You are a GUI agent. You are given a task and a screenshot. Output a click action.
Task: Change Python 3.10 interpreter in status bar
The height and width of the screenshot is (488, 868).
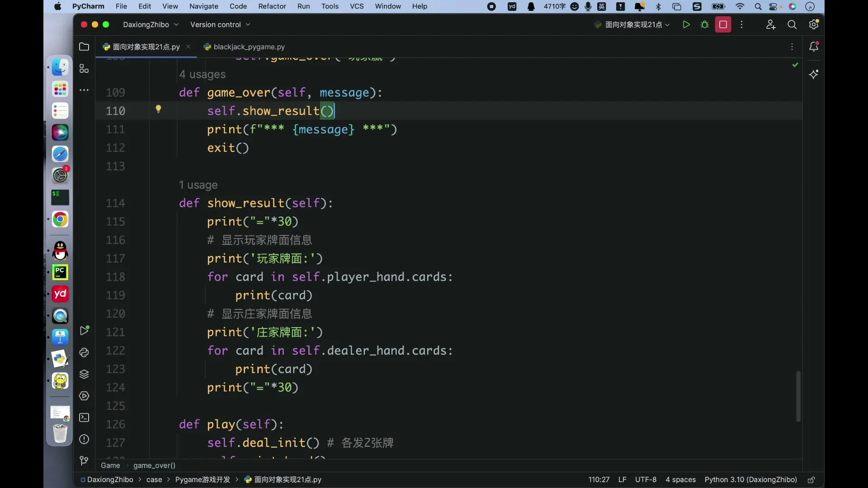750,480
